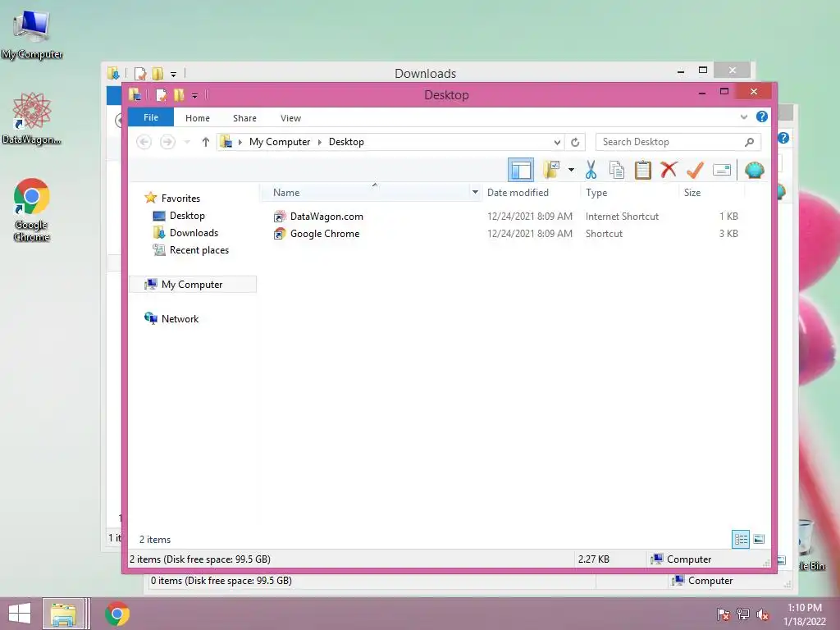Click the Rename toolbar icon

(x=722, y=171)
